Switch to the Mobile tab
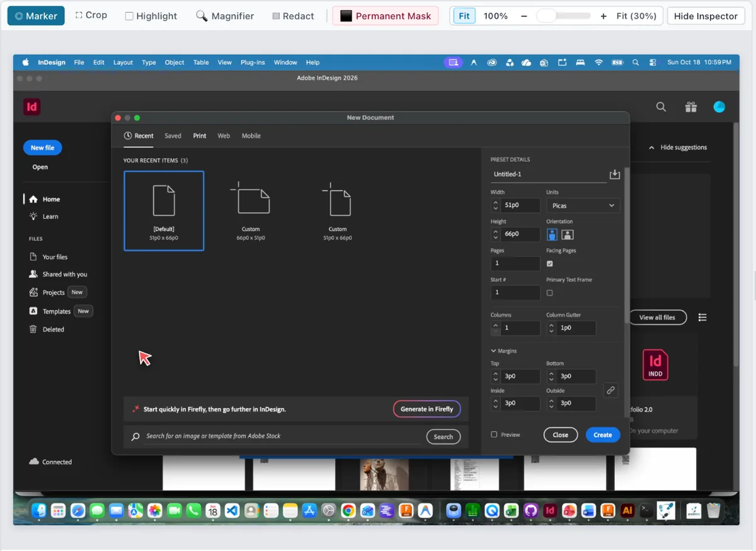This screenshot has height=551, width=756. [251, 135]
